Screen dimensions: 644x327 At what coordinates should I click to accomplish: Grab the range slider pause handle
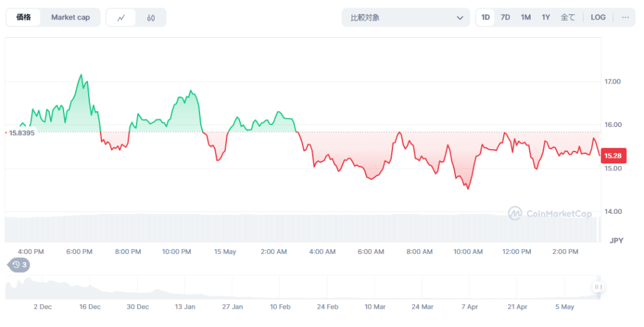[598, 287]
